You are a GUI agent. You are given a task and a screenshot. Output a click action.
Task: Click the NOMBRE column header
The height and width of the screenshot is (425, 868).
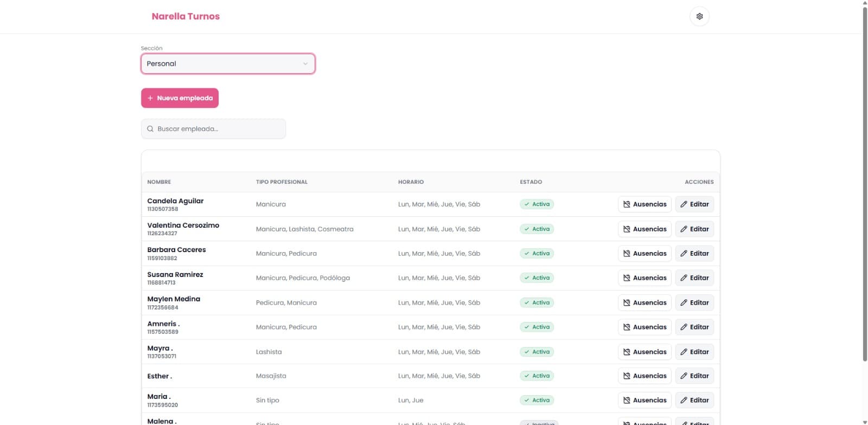159,182
